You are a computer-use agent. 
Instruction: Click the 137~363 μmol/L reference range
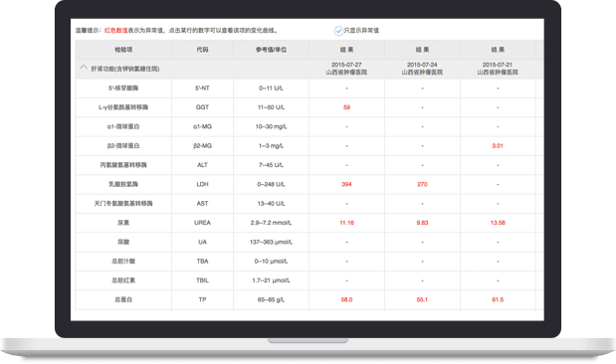pyautogui.click(x=271, y=242)
